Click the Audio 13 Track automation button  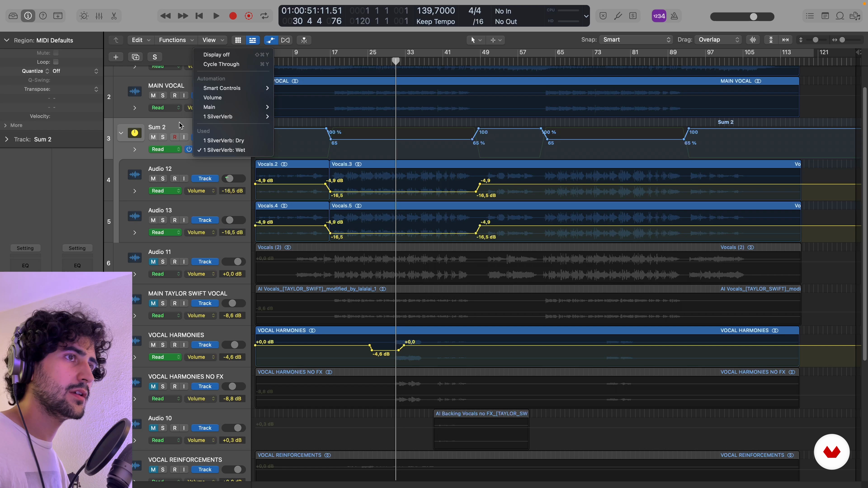tap(205, 220)
